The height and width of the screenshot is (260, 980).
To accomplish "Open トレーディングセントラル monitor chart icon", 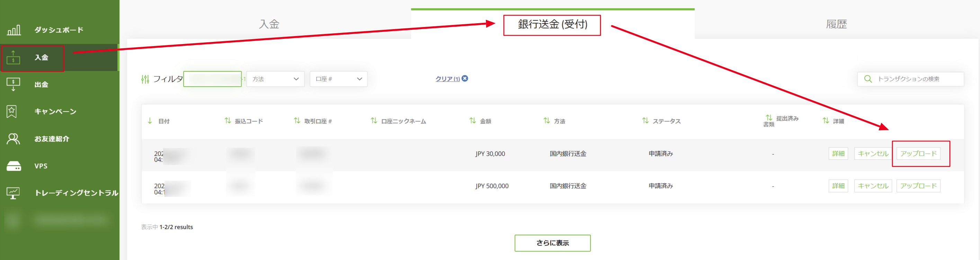I will (13, 193).
